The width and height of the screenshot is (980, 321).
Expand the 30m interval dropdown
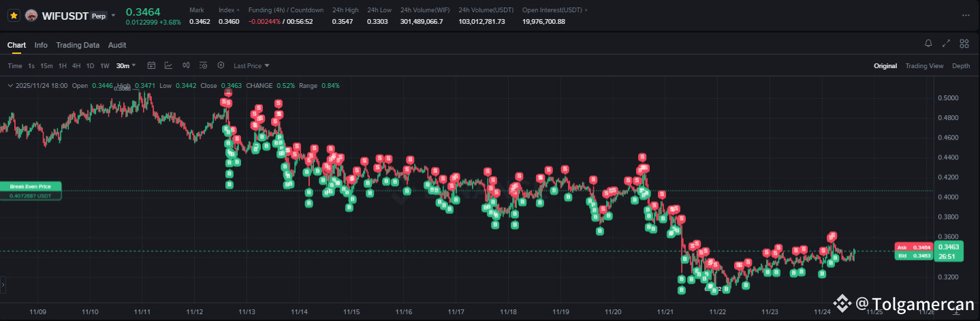[126, 65]
